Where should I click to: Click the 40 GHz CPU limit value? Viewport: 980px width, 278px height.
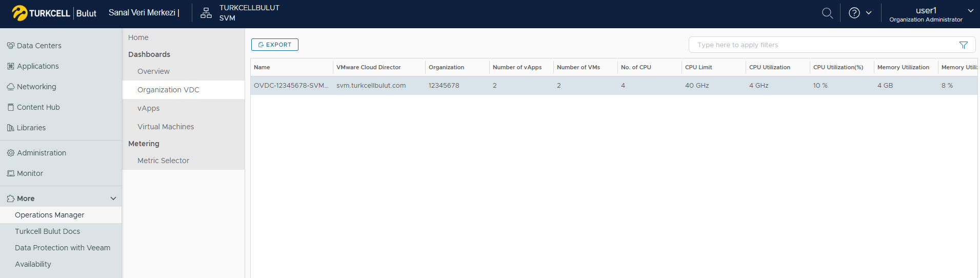click(697, 86)
